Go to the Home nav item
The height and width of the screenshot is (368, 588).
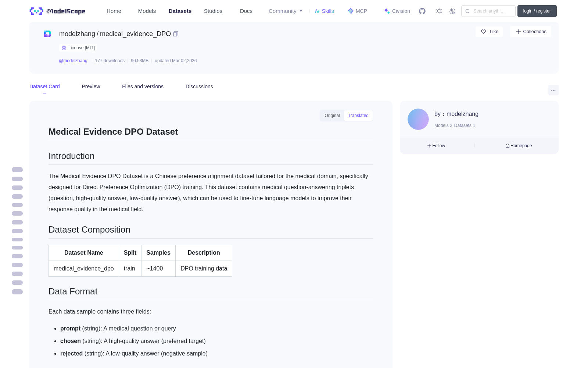click(114, 11)
